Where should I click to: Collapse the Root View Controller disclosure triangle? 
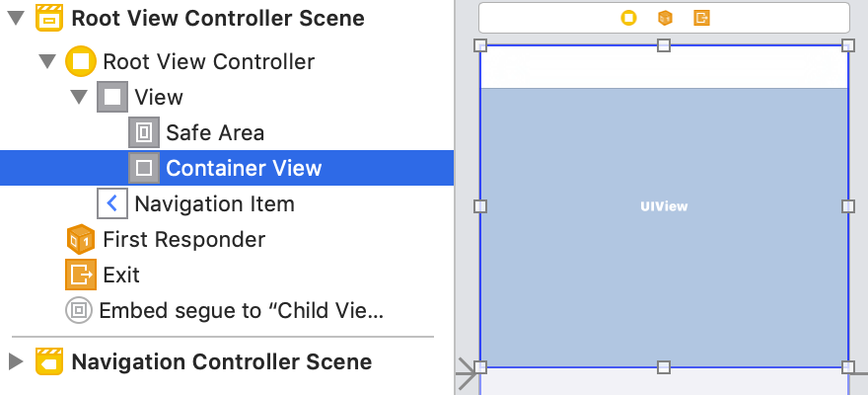[47, 62]
